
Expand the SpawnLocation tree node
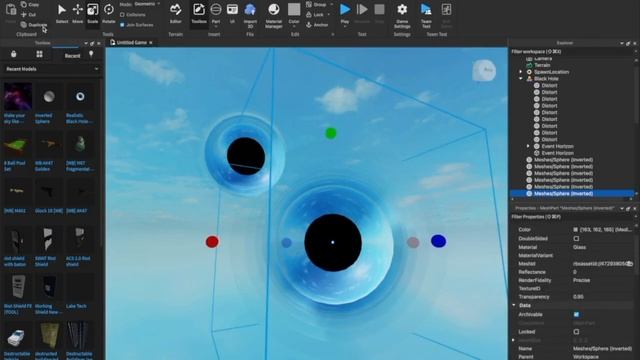pyautogui.click(x=521, y=72)
